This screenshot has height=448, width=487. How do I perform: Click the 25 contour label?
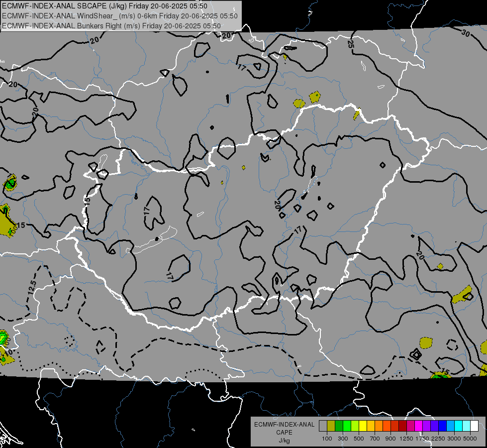coord(350,44)
